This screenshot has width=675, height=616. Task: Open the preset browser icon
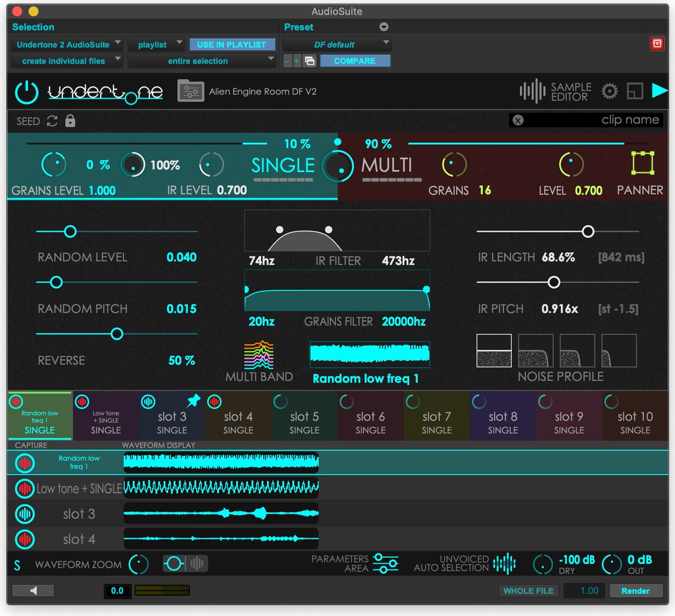[x=191, y=91]
